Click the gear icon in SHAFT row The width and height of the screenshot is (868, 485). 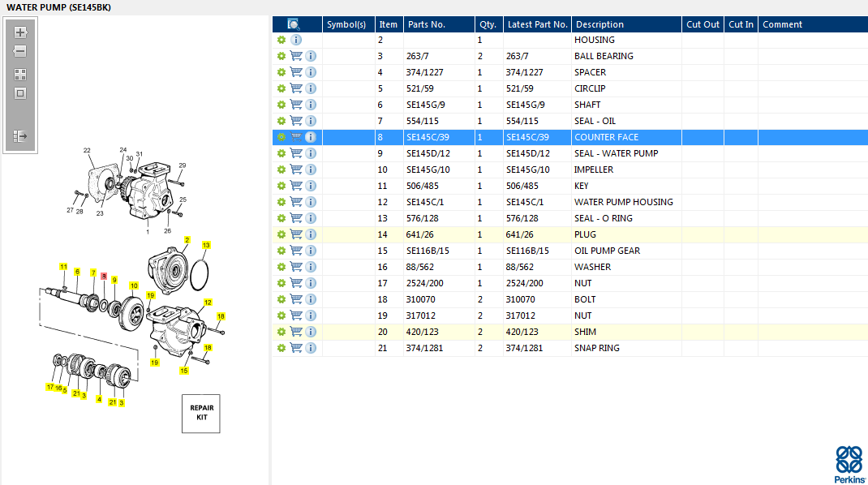(x=281, y=105)
